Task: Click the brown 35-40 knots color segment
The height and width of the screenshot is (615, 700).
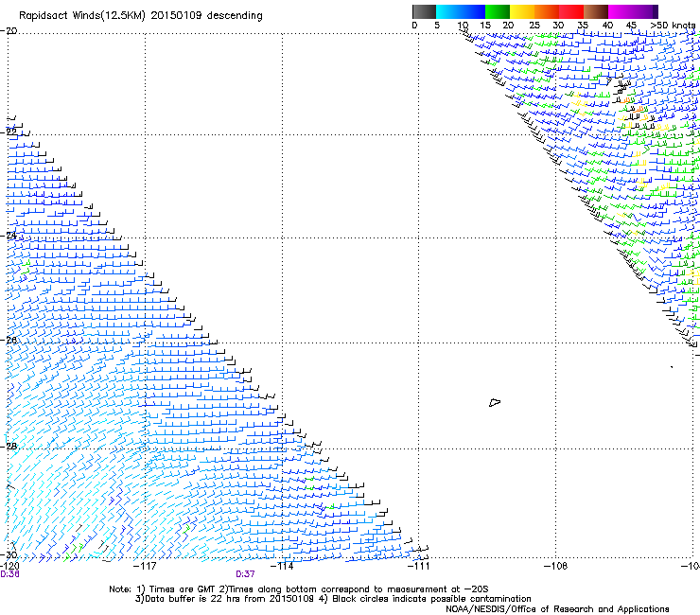Action: pos(596,11)
